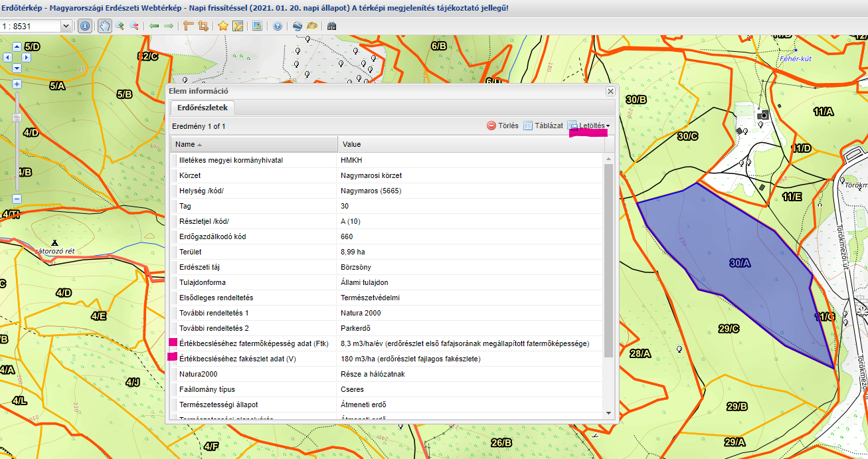This screenshot has width=868, height=459.
Task: Open the help question mark icon
Action: pos(277,26)
